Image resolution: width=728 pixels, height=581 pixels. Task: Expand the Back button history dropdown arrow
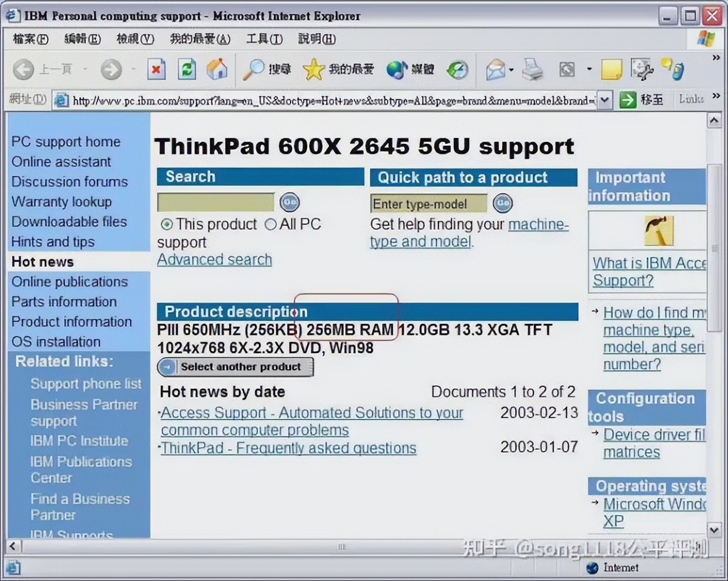[x=85, y=69]
